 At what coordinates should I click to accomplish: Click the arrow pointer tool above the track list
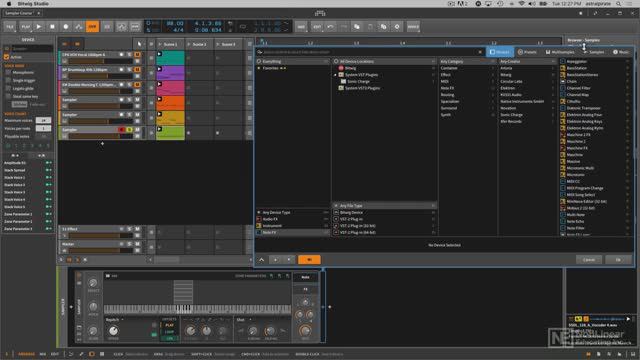point(140,44)
